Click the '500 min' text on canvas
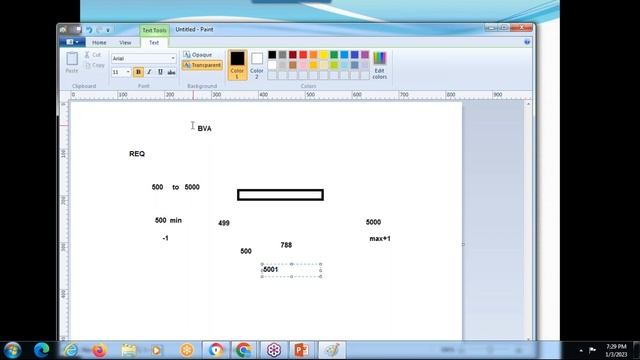Viewport: 640px width, 360px height. (x=168, y=220)
